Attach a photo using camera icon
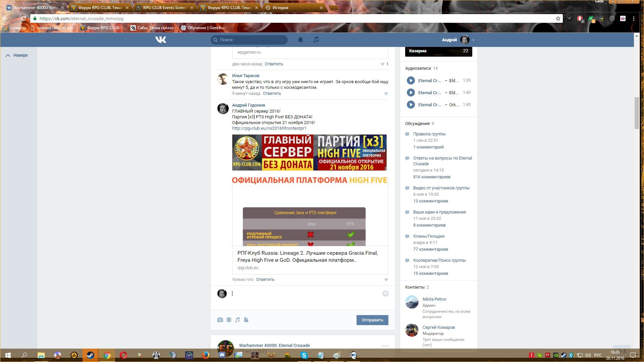This screenshot has height=362, width=644. click(x=220, y=320)
